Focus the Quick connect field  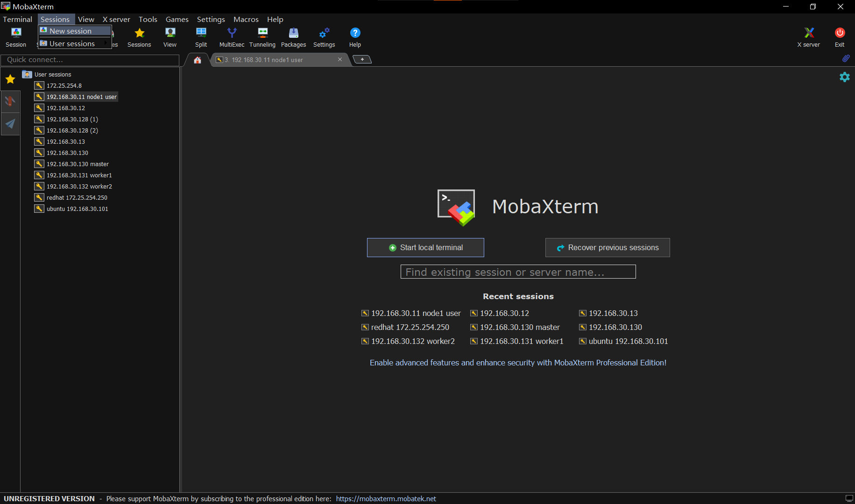[90, 60]
